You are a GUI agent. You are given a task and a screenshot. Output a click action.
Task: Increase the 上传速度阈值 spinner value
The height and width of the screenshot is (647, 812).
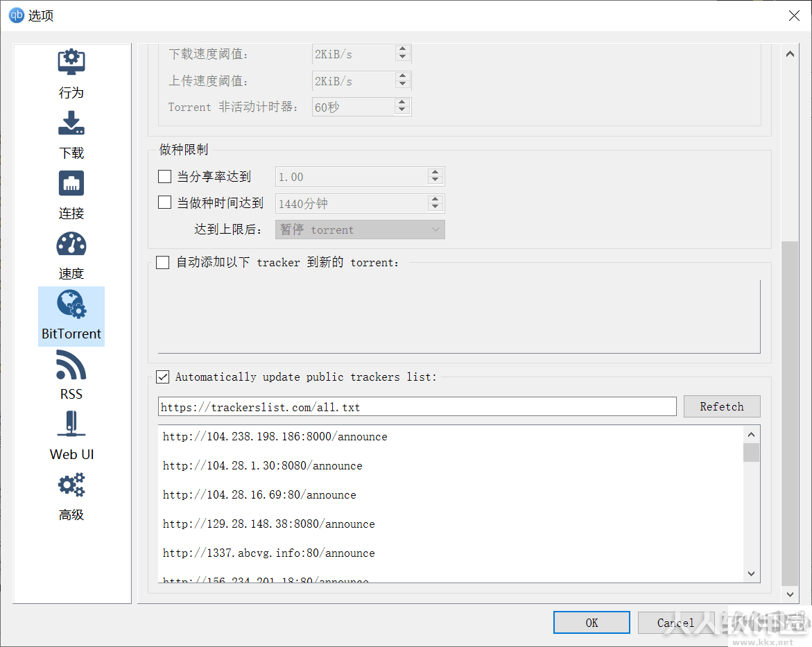(x=402, y=76)
